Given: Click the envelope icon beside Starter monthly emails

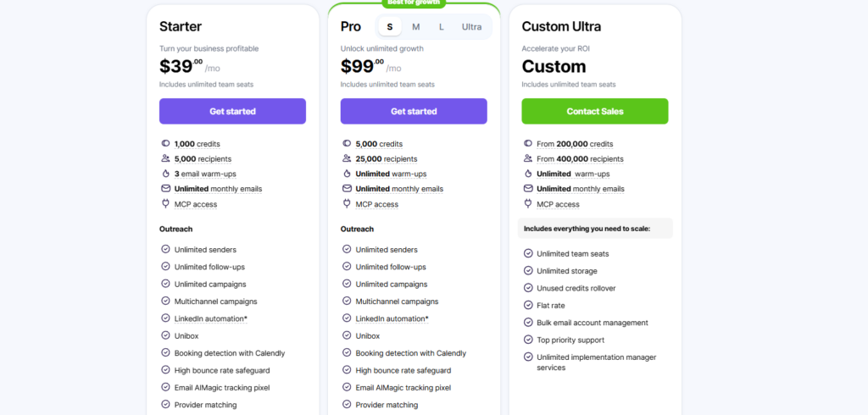Looking at the screenshot, I should coord(165,188).
